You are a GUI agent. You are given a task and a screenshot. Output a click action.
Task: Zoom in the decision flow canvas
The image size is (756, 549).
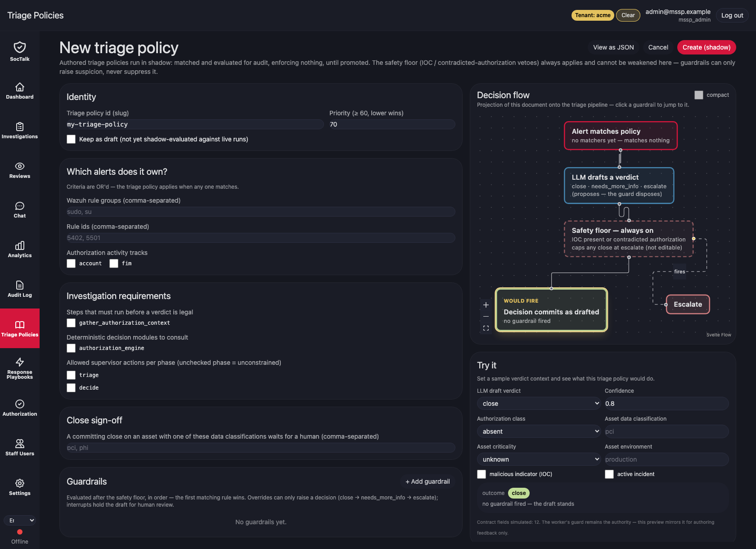click(x=486, y=305)
